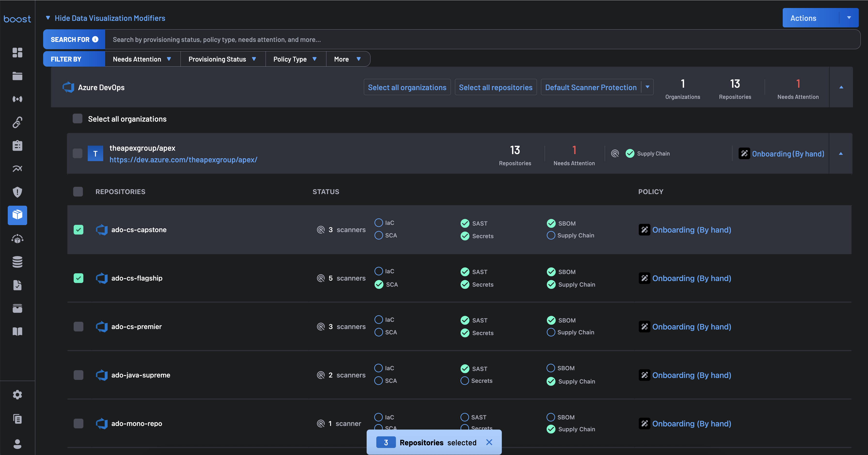The width and height of the screenshot is (868, 455).
Task: Dismiss the repositories selected banner
Action: (x=489, y=442)
